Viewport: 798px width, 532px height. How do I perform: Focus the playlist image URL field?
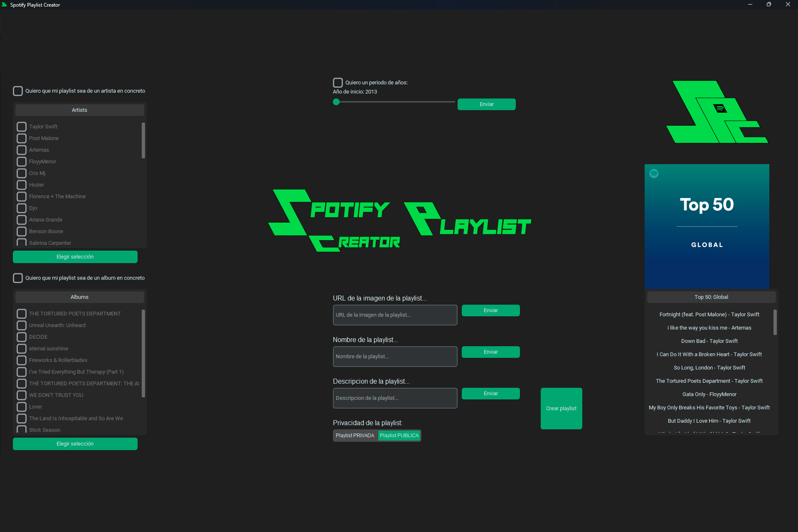[x=395, y=315]
